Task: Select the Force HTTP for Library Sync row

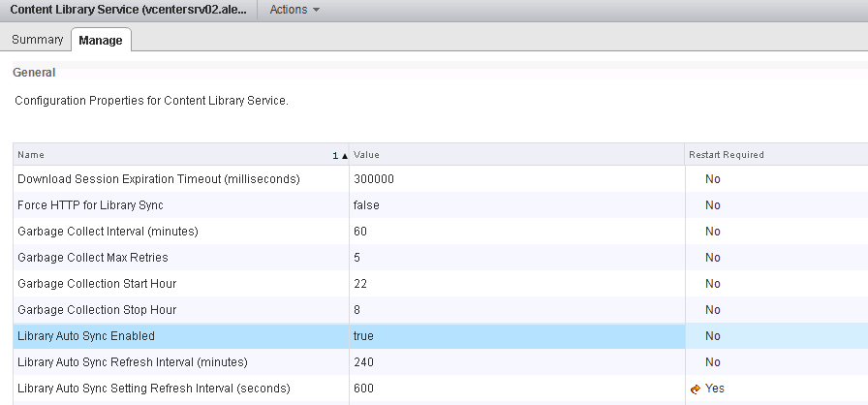Action: pyautogui.click(x=90, y=205)
